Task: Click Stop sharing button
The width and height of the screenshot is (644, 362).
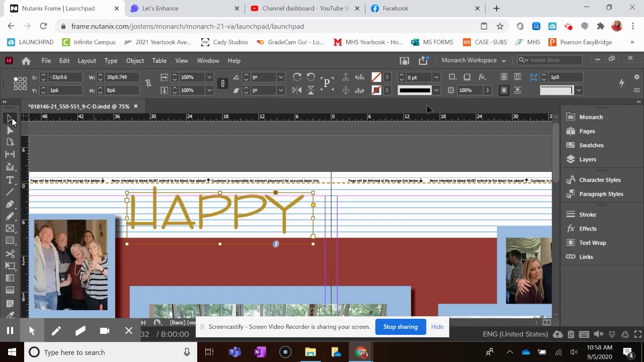Action: (x=400, y=327)
